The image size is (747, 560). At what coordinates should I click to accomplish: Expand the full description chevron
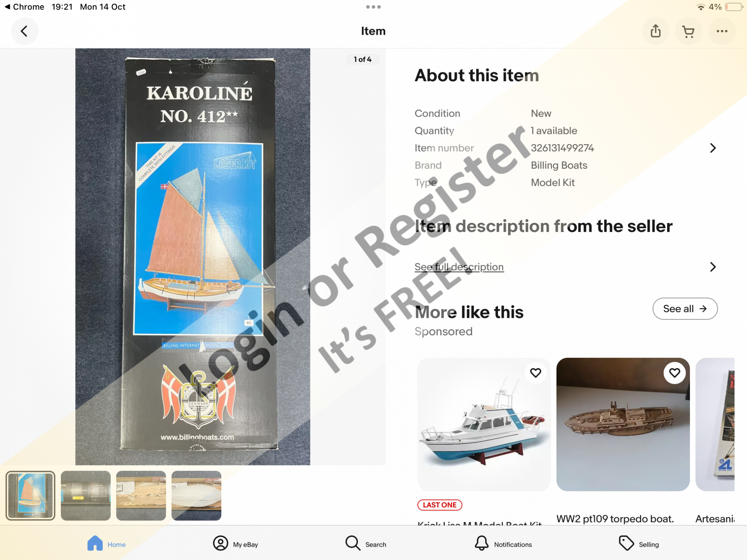(x=713, y=267)
